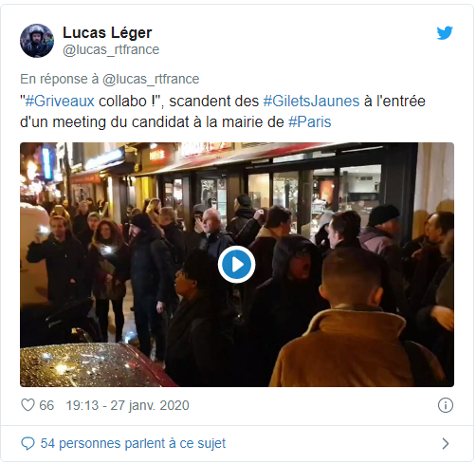476x464 pixels.
Task: Click the 'En réponse à' label
Action: (60, 79)
